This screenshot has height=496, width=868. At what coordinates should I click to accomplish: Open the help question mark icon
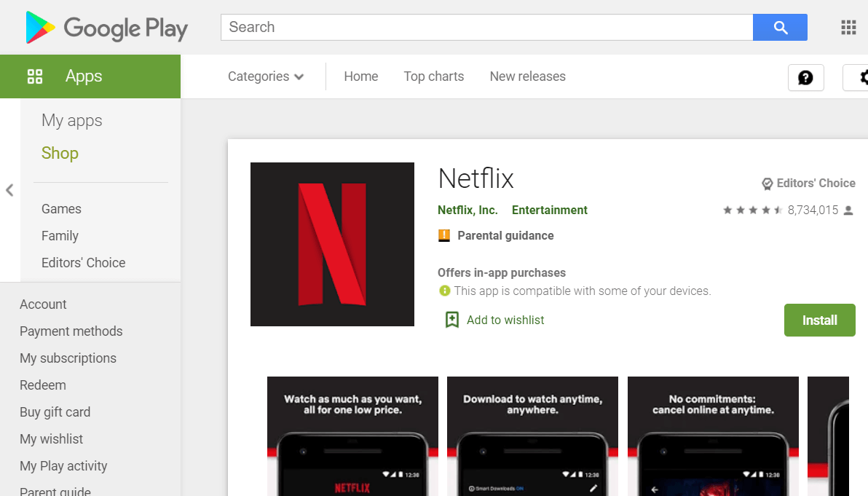click(x=805, y=77)
